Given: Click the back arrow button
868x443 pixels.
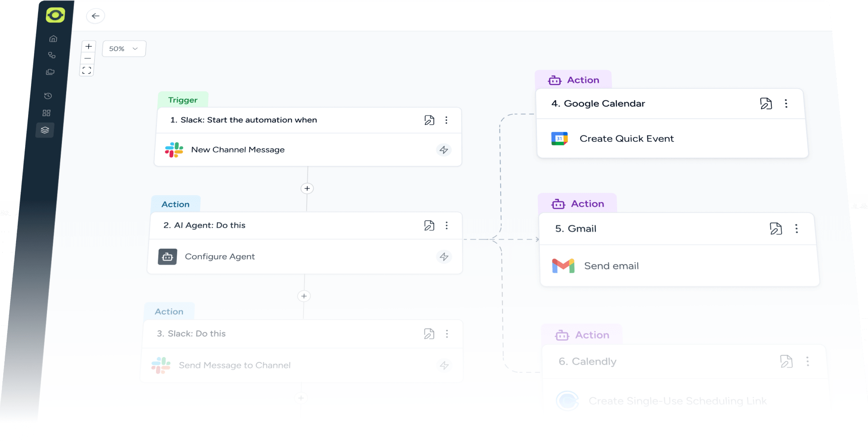Looking at the screenshot, I should 95,16.
